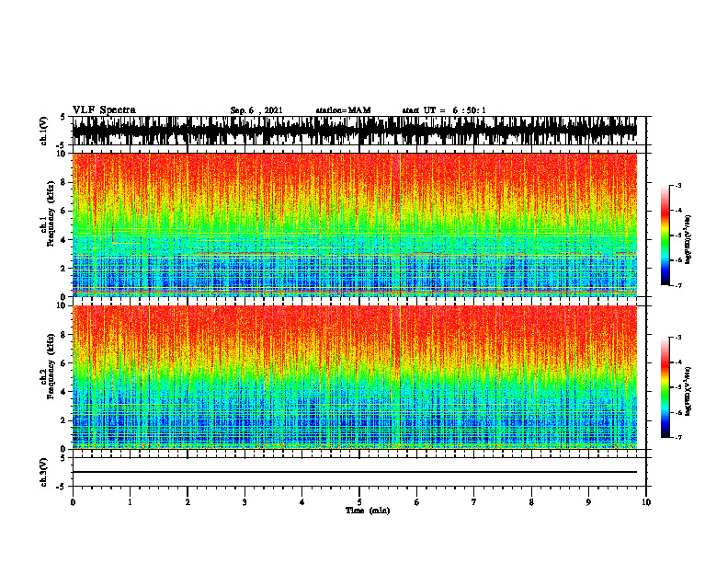Click the time axis tick label "5"
Image resolution: width=728 pixels, height=563 pixels.
click(359, 502)
